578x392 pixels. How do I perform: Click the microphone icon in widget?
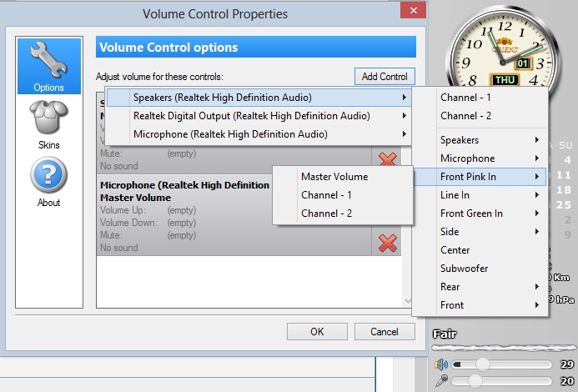coord(440,381)
